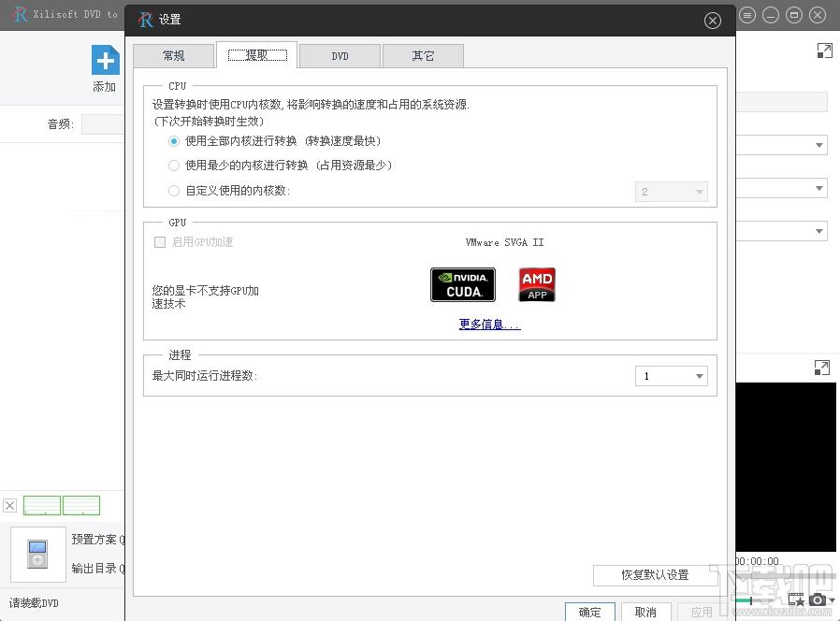Select use fewest cores radio option
The height and width of the screenshot is (621, 840).
[x=174, y=166]
